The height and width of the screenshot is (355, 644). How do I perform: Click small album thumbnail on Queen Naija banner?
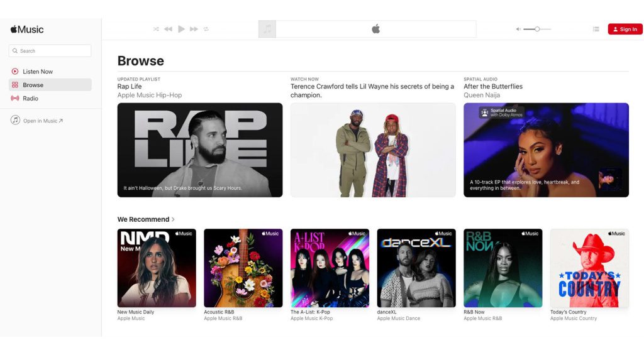(x=609, y=179)
